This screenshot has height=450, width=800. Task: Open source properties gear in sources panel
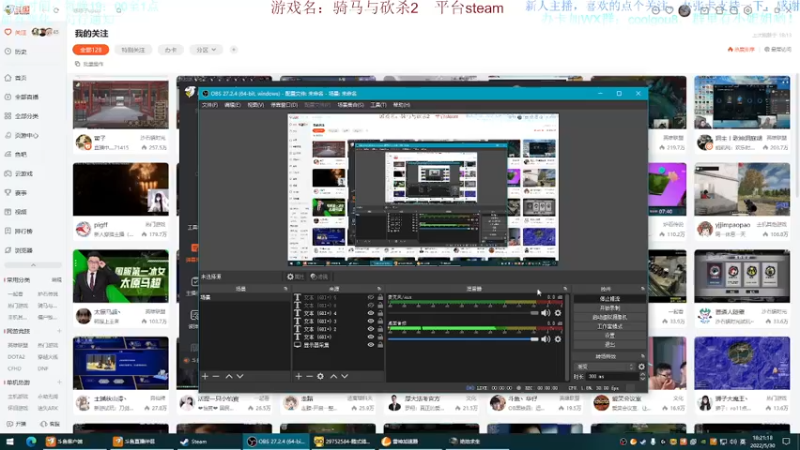point(320,377)
